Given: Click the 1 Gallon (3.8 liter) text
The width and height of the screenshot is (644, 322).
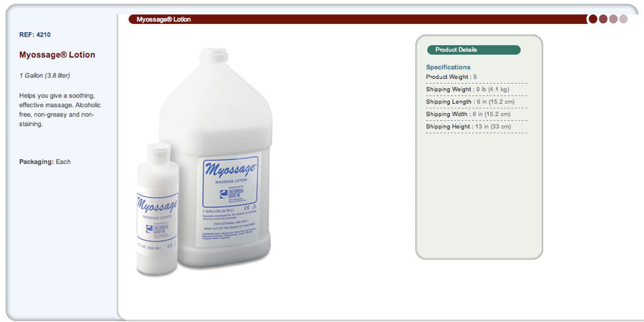Looking at the screenshot, I should click(x=45, y=76).
